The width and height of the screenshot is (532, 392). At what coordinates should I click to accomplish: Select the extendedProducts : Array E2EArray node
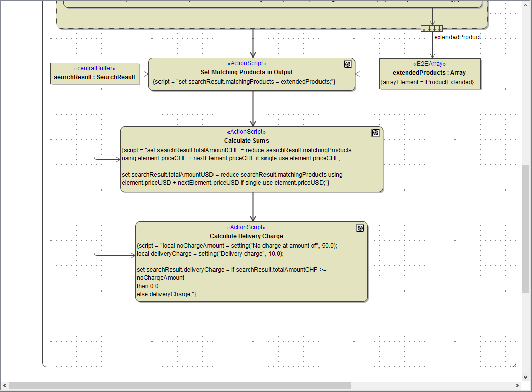(430, 73)
